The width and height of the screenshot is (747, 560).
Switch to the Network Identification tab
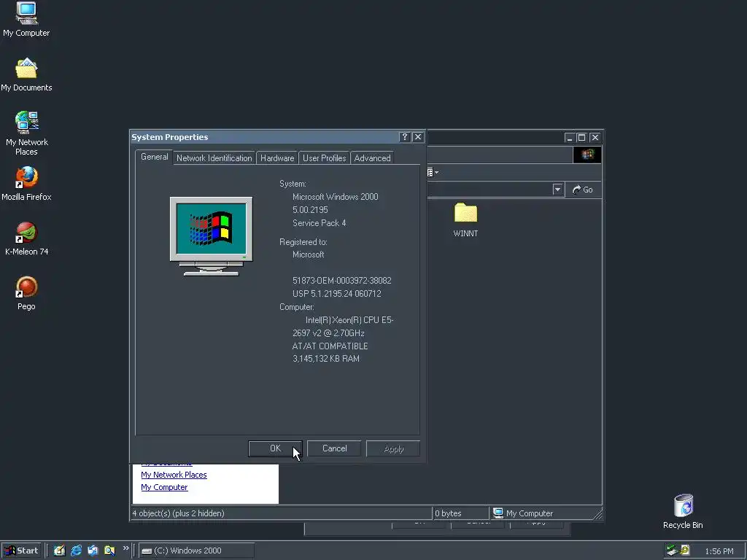coord(214,158)
